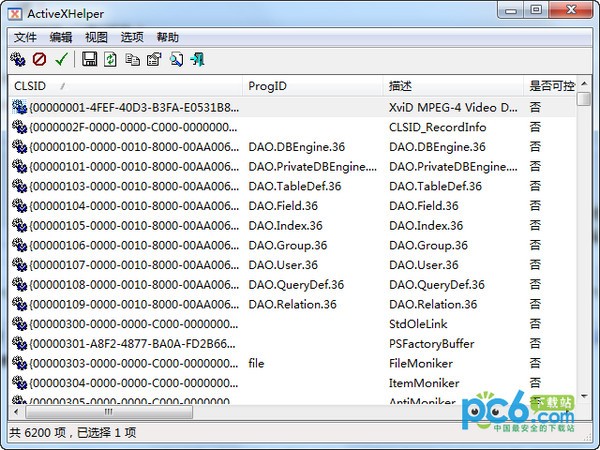Click gear icon of DAO.TableDef.36 row

[19, 186]
